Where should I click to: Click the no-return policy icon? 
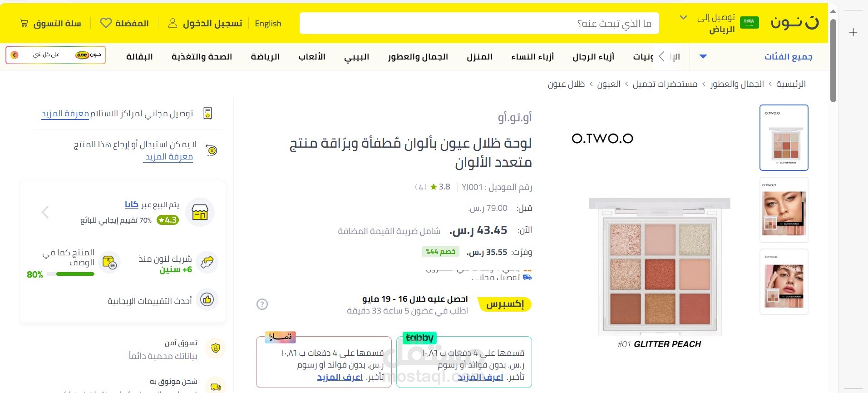click(211, 150)
